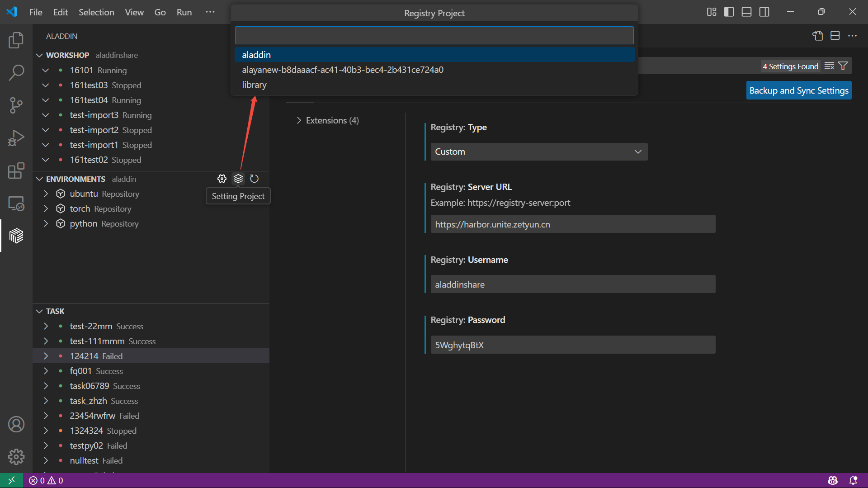Open the Source Control view
The width and height of the screenshot is (868, 488).
click(x=16, y=105)
